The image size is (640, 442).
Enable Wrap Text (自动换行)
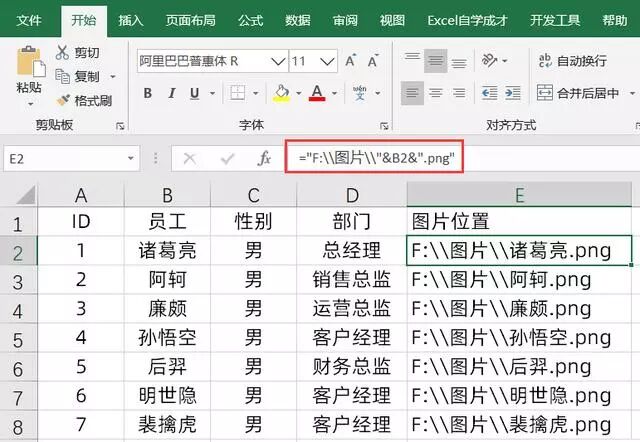tap(572, 61)
